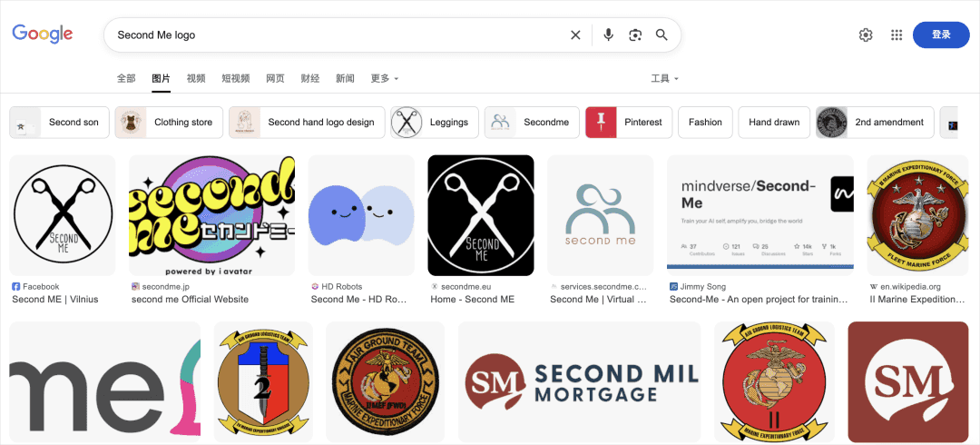Image resolution: width=980 pixels, height=445 pixels.
Task: Switch to the 视频 tab
Action: 196,79
